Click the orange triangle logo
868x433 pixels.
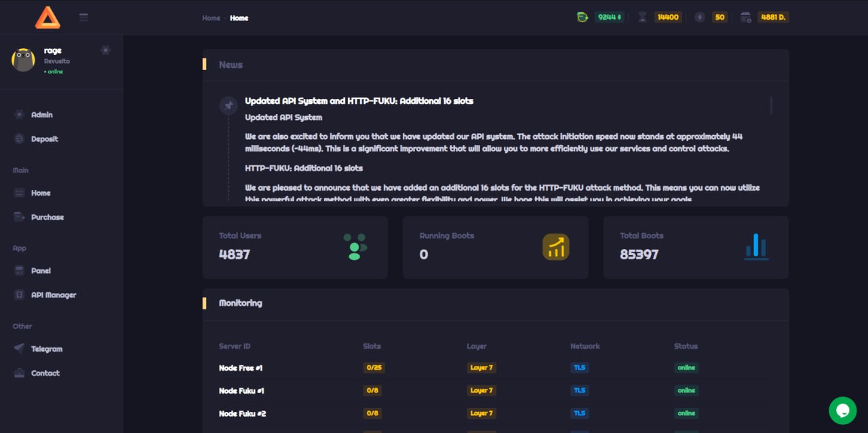coord(47,18)
